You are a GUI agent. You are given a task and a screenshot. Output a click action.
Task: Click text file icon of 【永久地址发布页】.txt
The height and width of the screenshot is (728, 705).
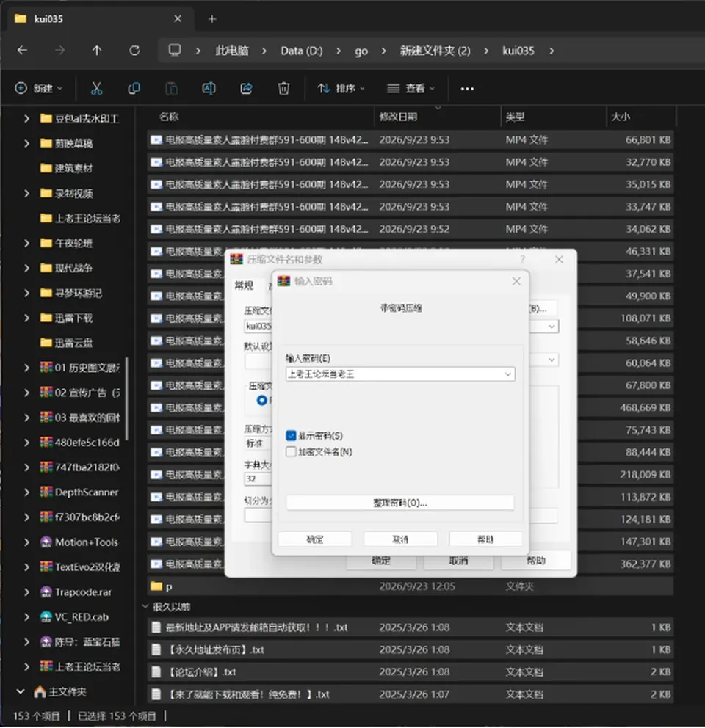(x=156, y=649)
